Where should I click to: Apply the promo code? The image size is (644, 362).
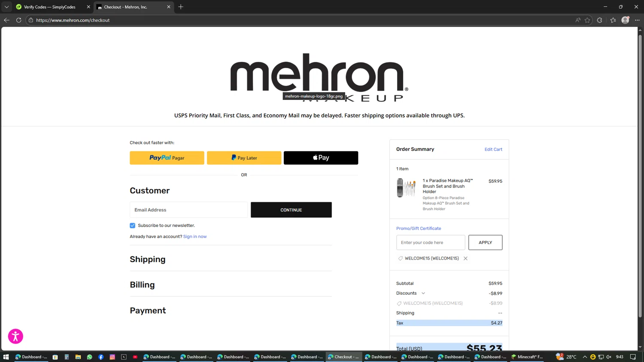click(x=485, y=242)
